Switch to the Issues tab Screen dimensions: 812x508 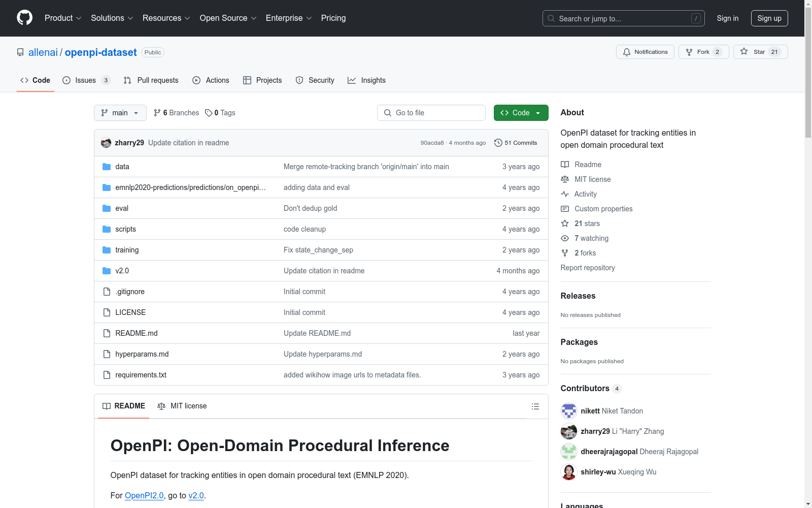86,80
